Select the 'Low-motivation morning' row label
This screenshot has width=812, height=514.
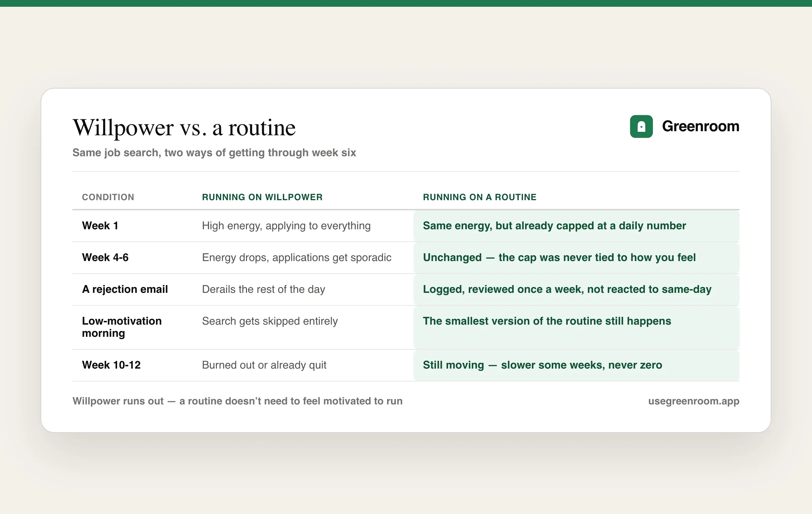(122, 327)
